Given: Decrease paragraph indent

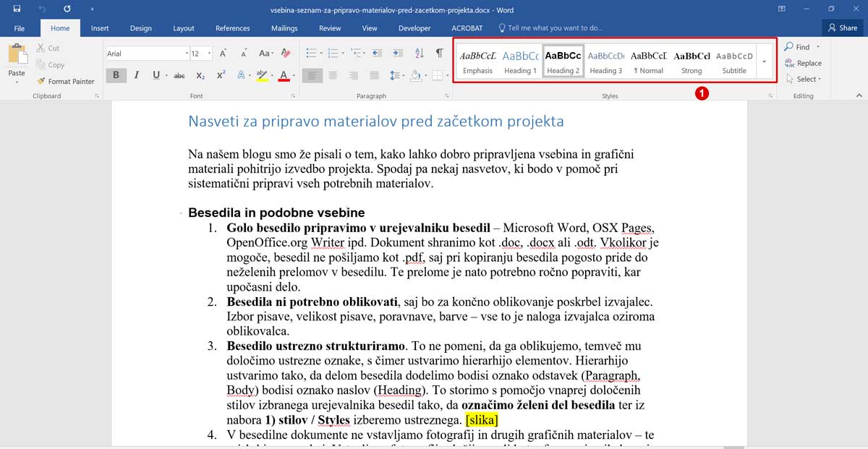Looking at the screenshot, I should pos(379,54).
